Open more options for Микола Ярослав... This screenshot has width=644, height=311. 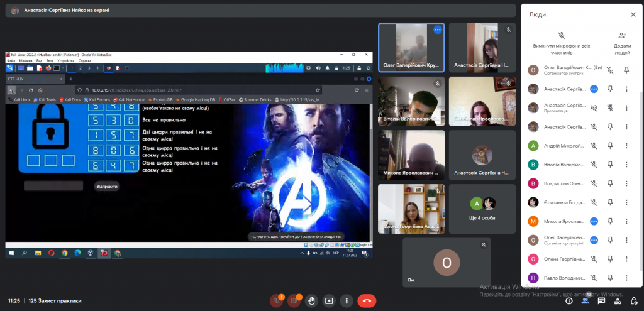pyautogui.click(x=626, y=221)
